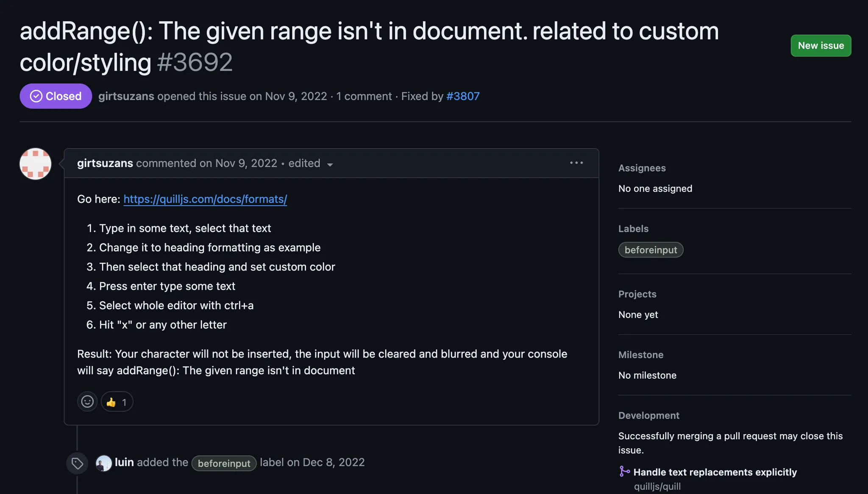Click beforeinput label in timeline event
Viewport: 868px width, 494px height.
pyautogui.click(x=224, y=463)
